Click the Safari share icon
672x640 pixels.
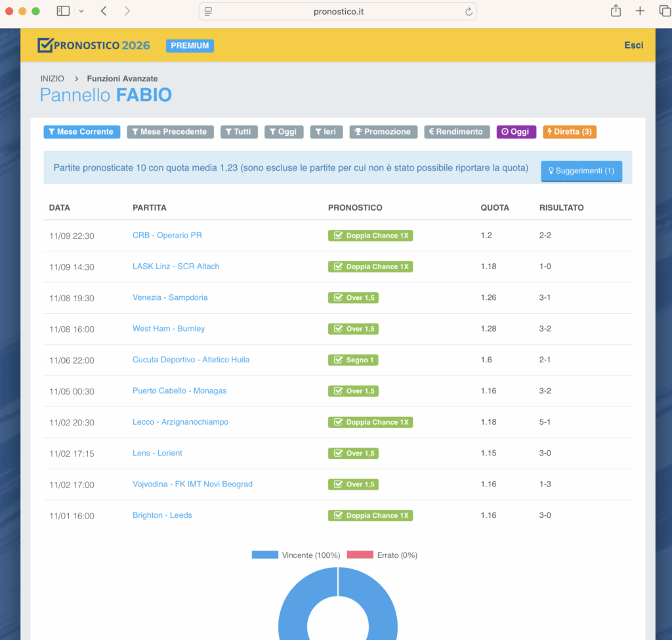pos(616,11)
